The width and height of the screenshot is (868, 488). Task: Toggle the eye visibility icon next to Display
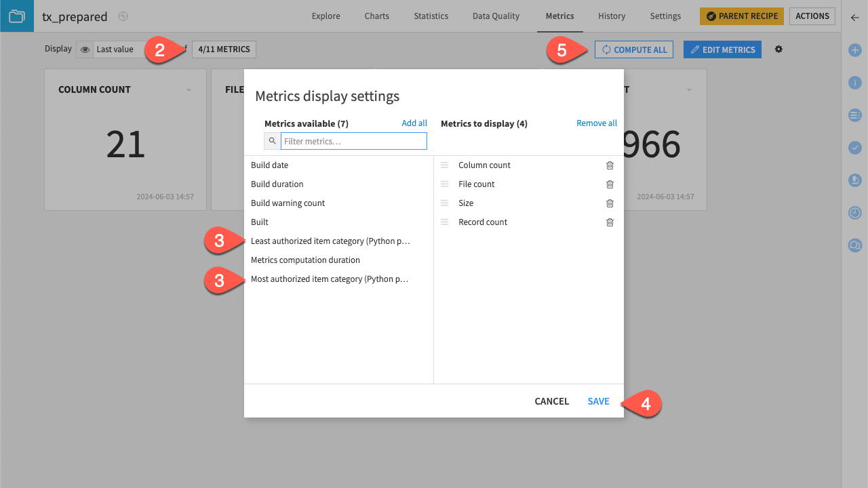(85, 49)
